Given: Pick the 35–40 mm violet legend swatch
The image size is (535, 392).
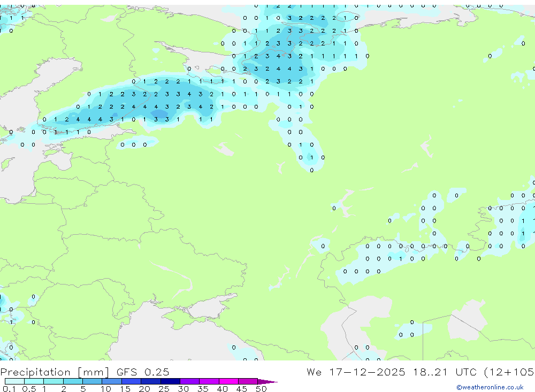Looking at the screenshot, I should 209,381.
